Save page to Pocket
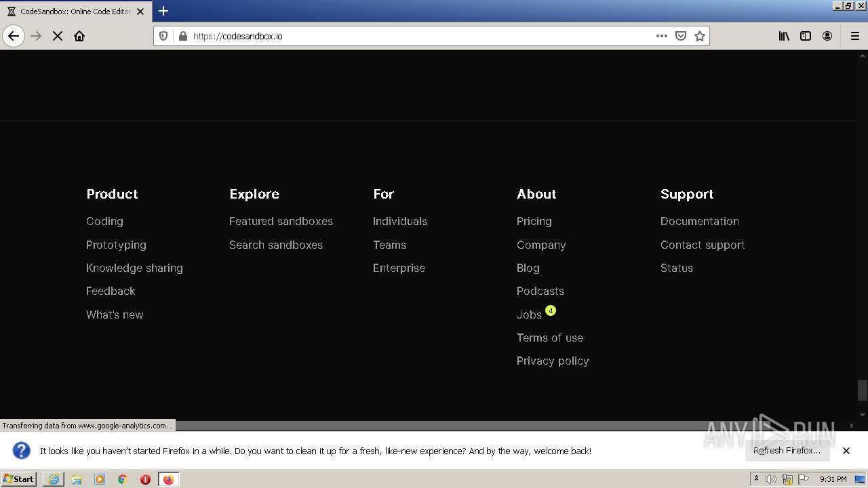The image size is (868, 488). pyautogui.click(x=681, y=36)
